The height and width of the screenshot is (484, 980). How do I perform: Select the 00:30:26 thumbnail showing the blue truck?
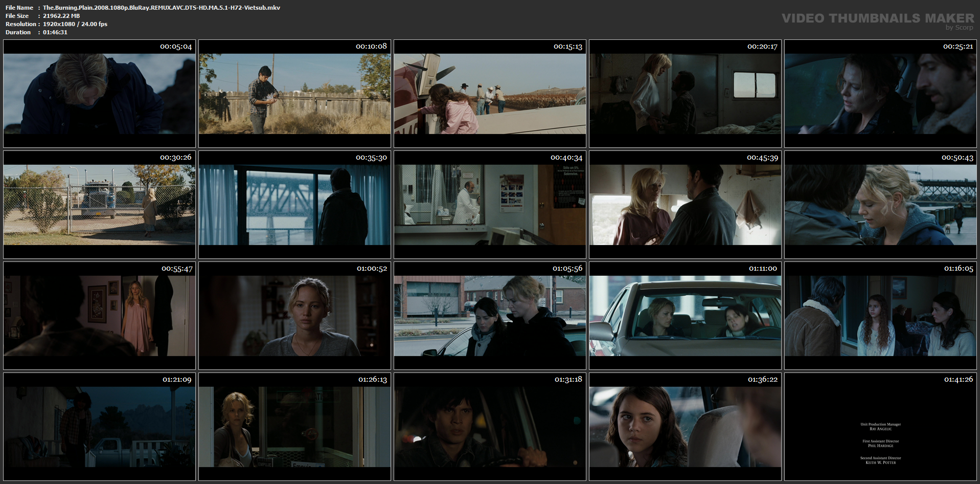click(x=100, y=205)
